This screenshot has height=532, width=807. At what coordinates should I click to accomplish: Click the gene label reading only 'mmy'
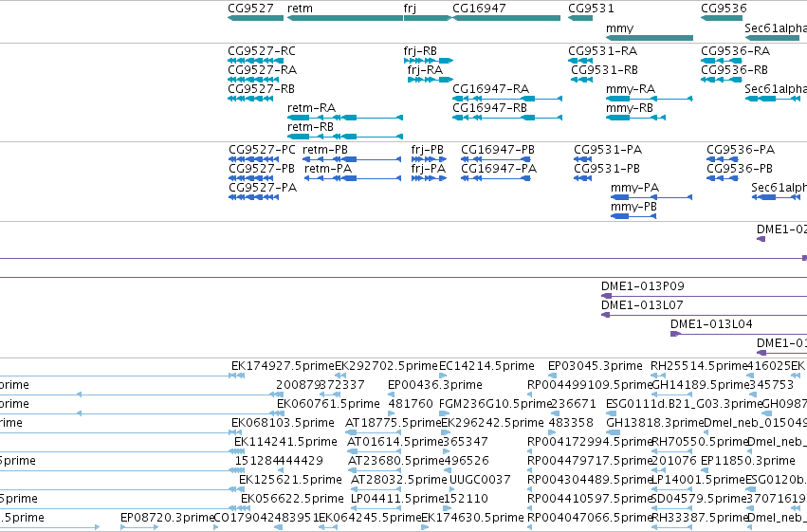(619, 28)
